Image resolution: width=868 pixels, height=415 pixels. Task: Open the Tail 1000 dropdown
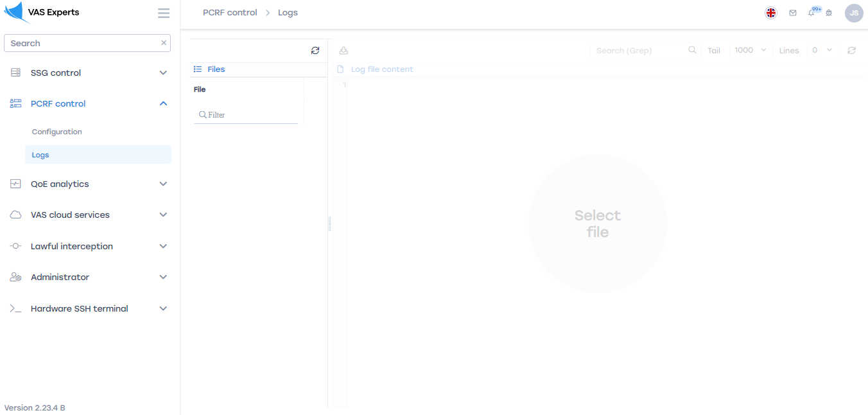click(x=751, y=50)
